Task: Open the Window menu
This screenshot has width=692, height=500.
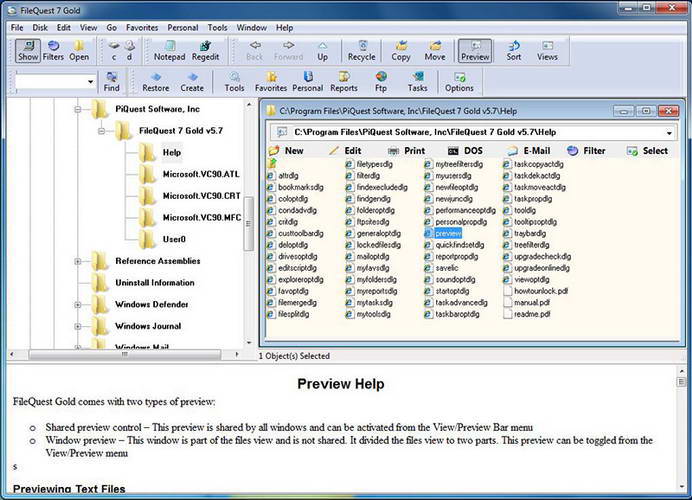Action: click(x=252, y=28)
